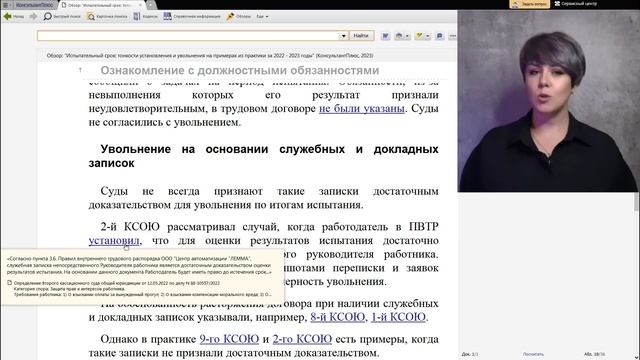Open the search field history dropdown
The image size is (640, 360).
pyautogui.click(x=344, y=36)
